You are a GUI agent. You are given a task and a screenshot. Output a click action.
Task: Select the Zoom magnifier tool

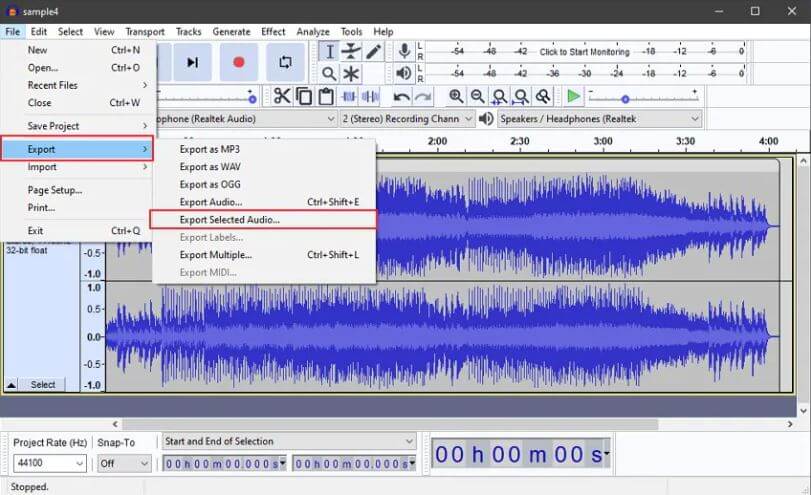[329, 73]
